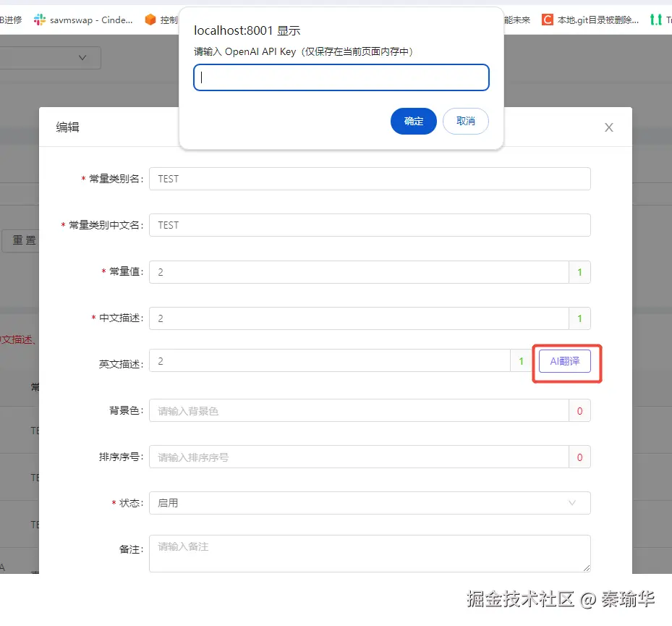Click the 常量值 input field
This screenshot has width=672, height=626.
(x=359, y=272)
